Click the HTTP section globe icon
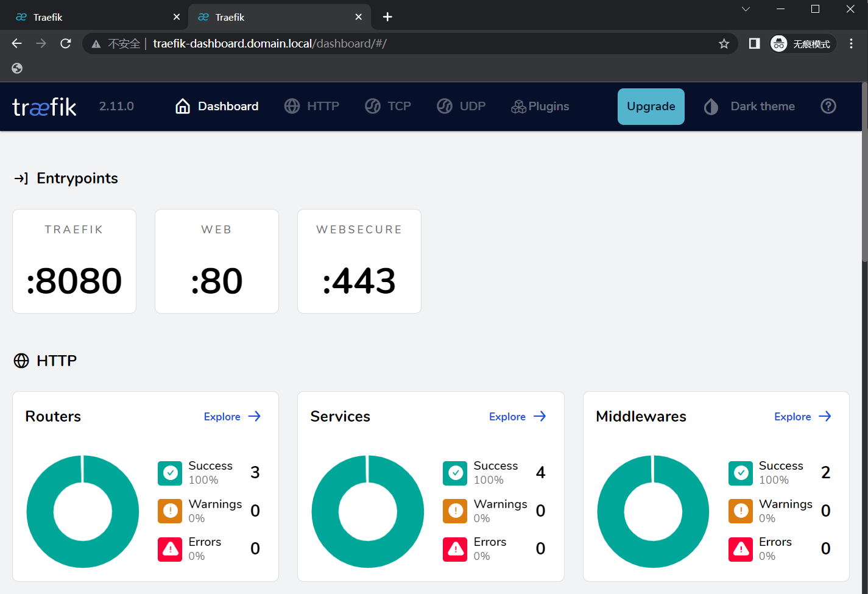 pyautogui.click(x=21, y=361)
